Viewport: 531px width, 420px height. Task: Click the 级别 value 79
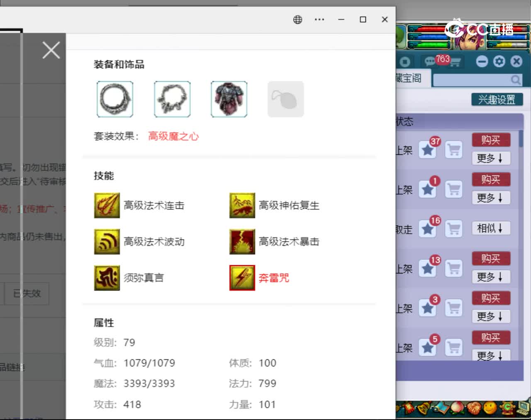[129, 342]
